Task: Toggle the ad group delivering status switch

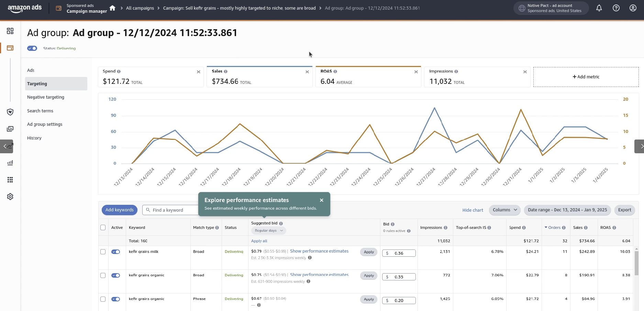Action: pyautogui.click(x=32, y=48)
